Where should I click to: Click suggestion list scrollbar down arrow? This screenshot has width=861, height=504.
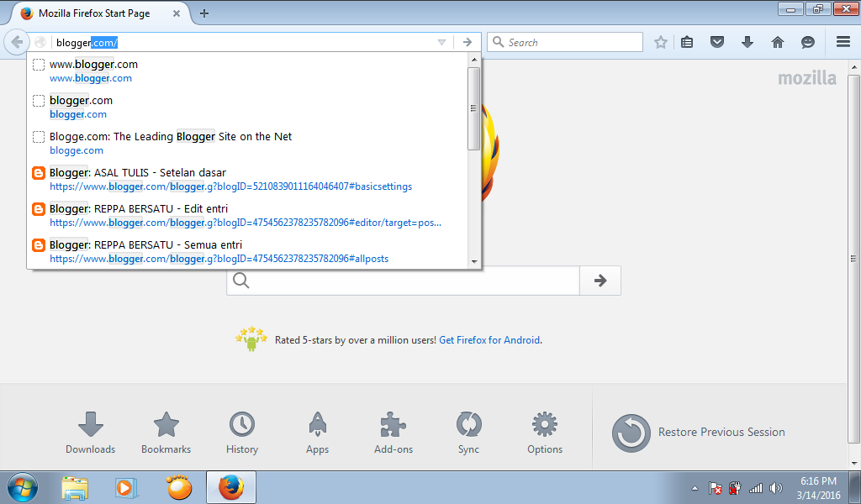474,261
